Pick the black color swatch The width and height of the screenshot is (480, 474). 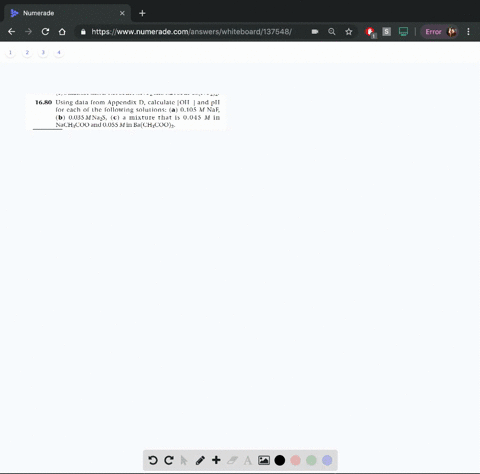[x=280, y=460]
